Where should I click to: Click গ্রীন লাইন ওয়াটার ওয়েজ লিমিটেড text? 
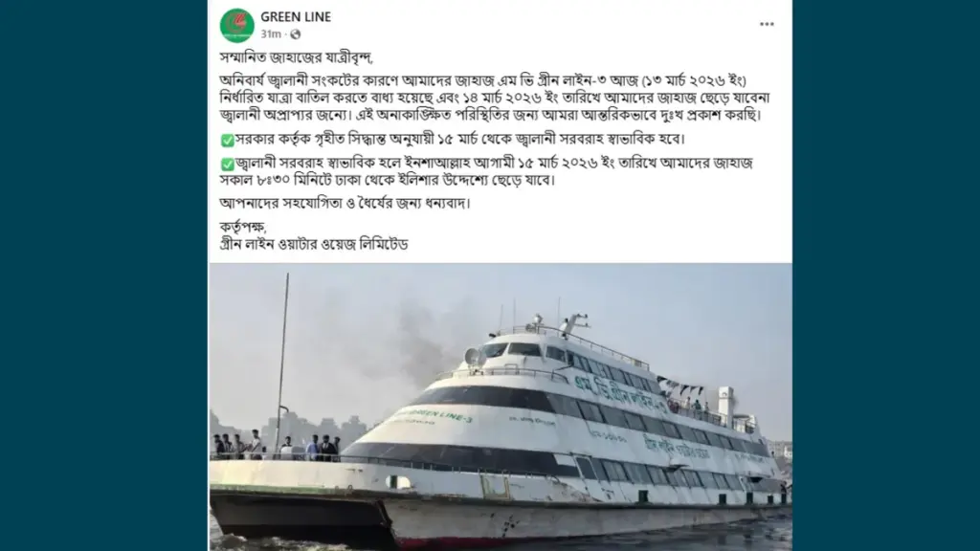[314, 244]
